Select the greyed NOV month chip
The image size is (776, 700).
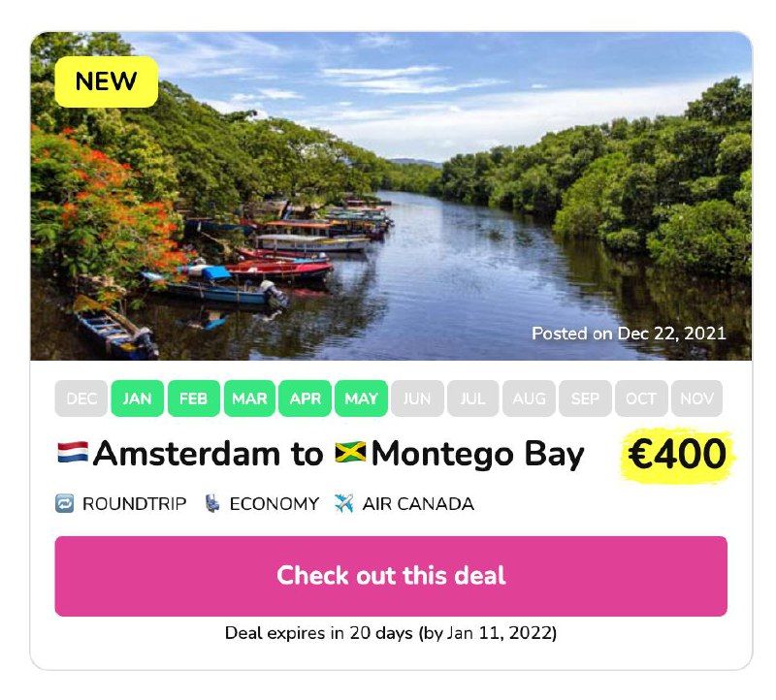tap(696, 398)
